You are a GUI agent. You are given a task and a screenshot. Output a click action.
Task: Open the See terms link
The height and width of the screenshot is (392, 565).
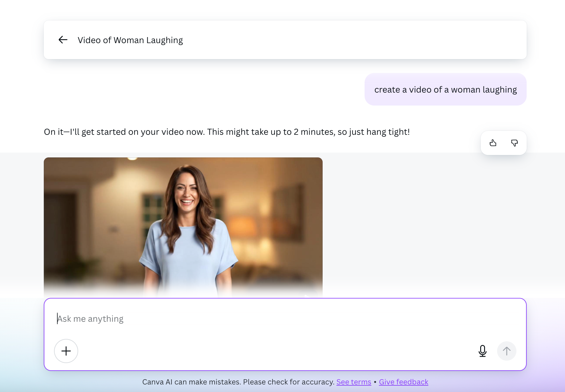point(354,382)
